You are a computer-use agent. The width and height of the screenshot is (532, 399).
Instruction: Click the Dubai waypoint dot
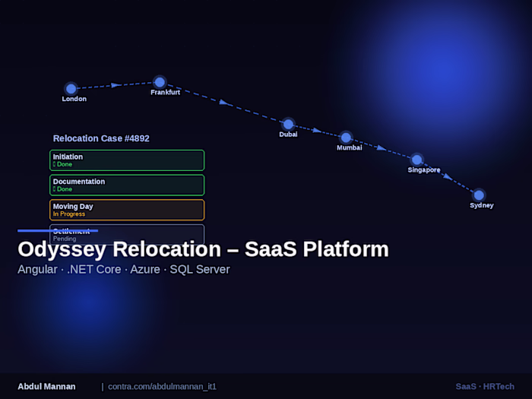point(288,124)
